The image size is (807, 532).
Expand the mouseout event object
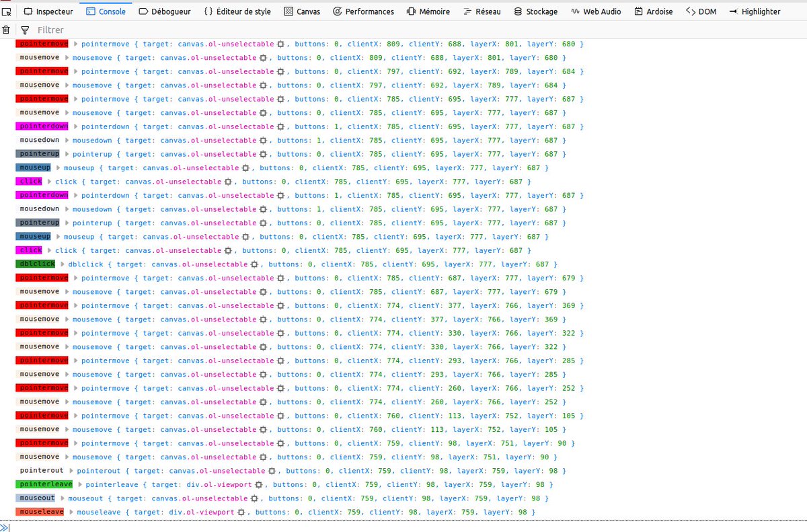coord(63,498)
